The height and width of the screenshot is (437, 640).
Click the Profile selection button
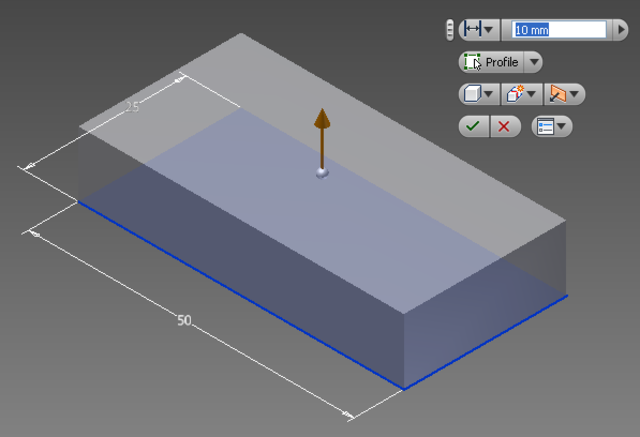click(x=491, y=62)
